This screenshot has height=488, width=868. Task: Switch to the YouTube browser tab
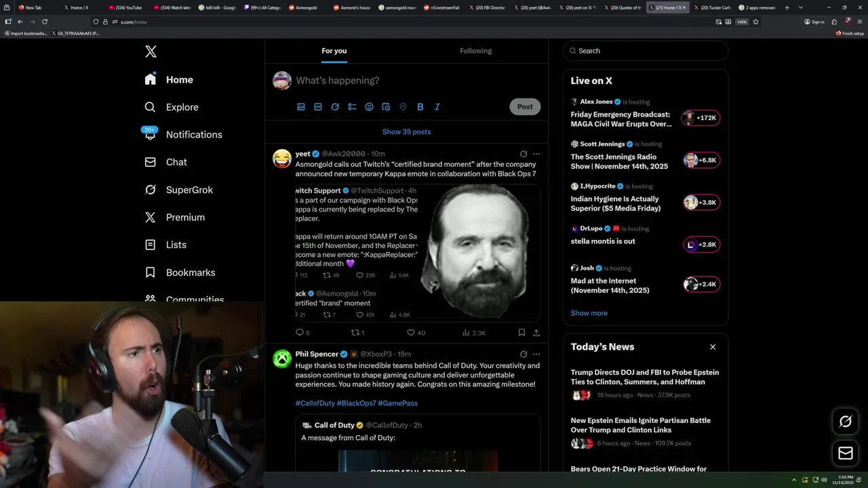(x=126, y=7)
